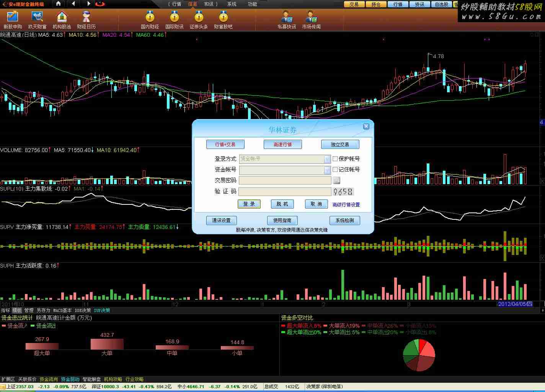This screenshot has width=545, height=392.
Task: Click the 取消 button
Action: [x=316, y=204]
